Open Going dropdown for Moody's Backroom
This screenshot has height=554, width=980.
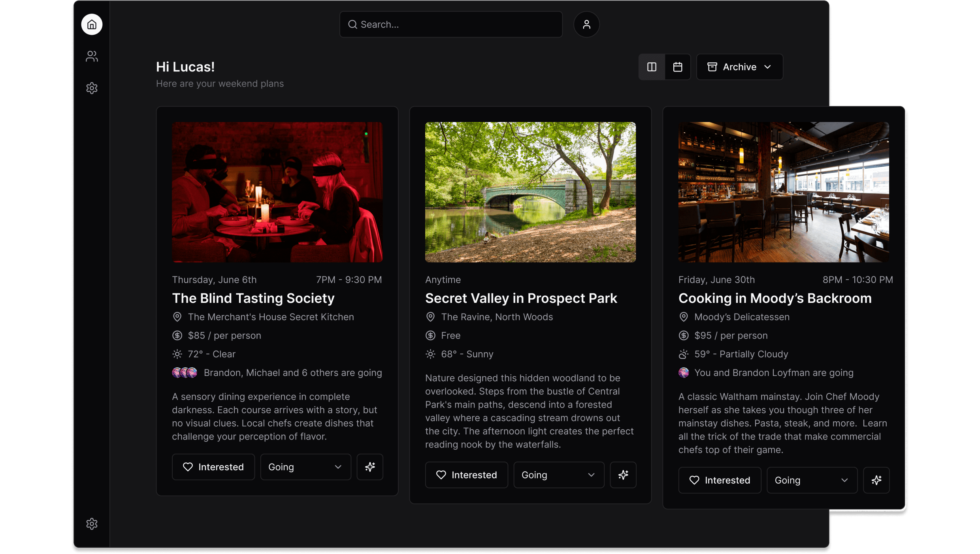click(812, 480)
